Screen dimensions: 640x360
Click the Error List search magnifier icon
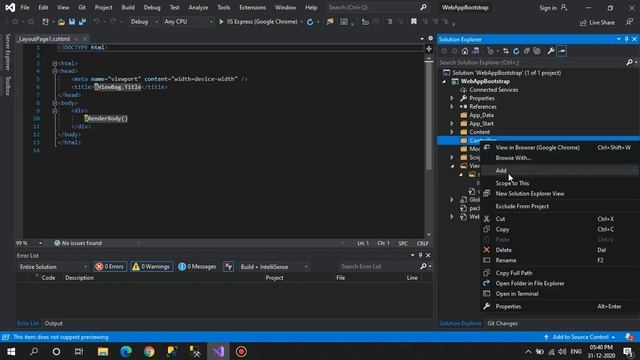coord(424,266)
